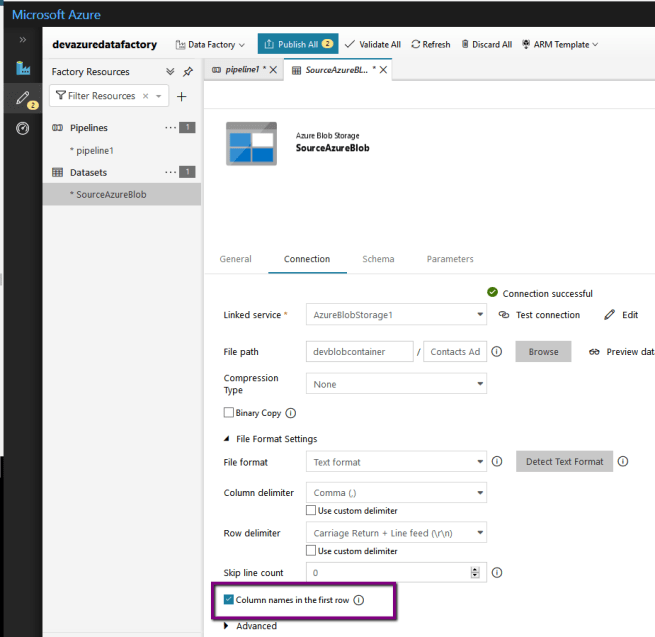Click the Detect Text Format button
655x637 pixels.
coord(562,462)
